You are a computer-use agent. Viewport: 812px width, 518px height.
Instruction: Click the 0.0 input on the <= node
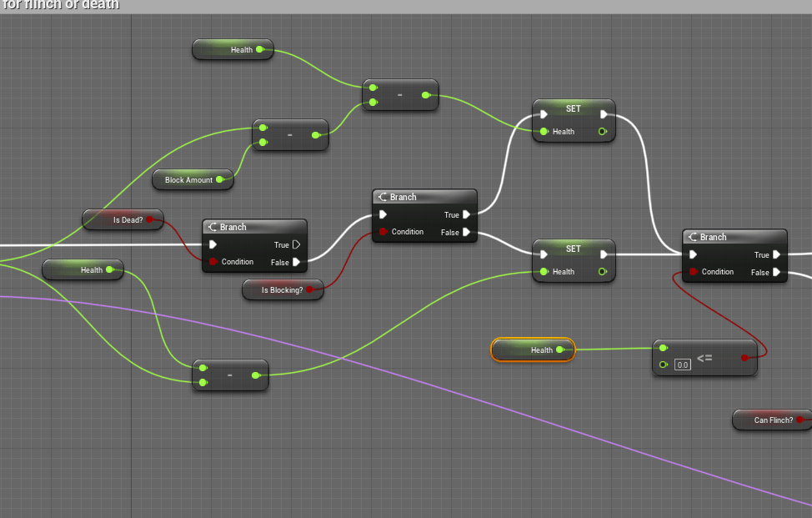683,365
